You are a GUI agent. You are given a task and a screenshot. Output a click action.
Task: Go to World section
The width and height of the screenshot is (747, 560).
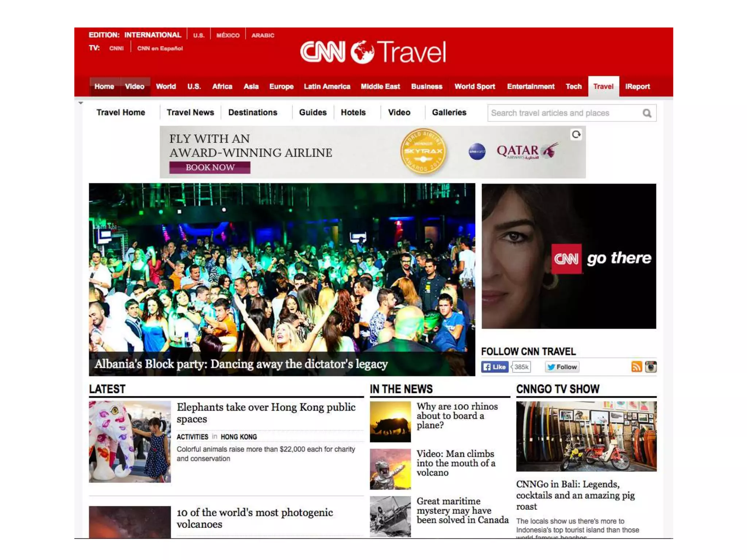pos(166,86)
